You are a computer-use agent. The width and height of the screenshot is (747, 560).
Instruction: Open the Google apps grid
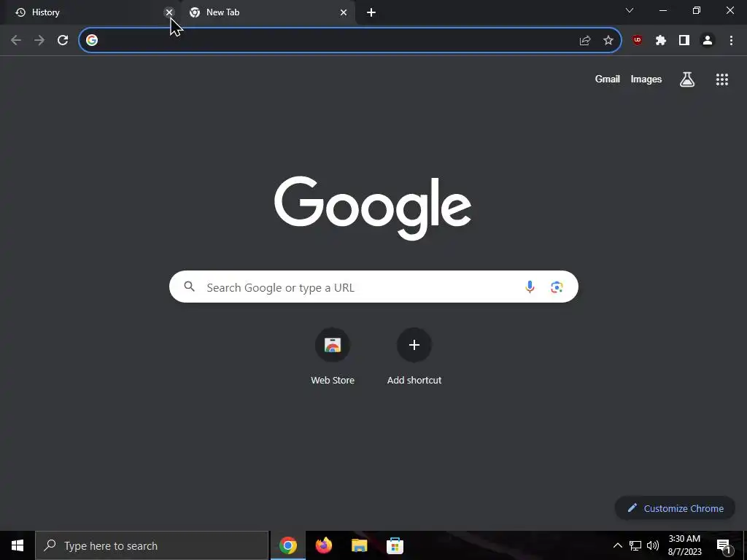coord(721,79)
